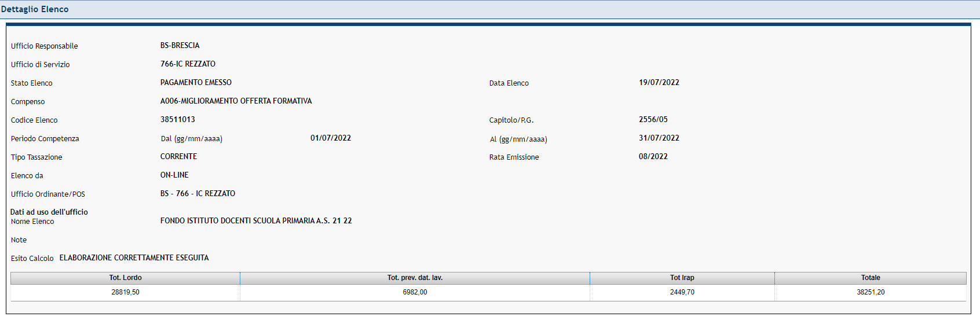The image size is (980, 335).
Task: Select the 38251,20 total cell
Action: click(x=870, y=292)
